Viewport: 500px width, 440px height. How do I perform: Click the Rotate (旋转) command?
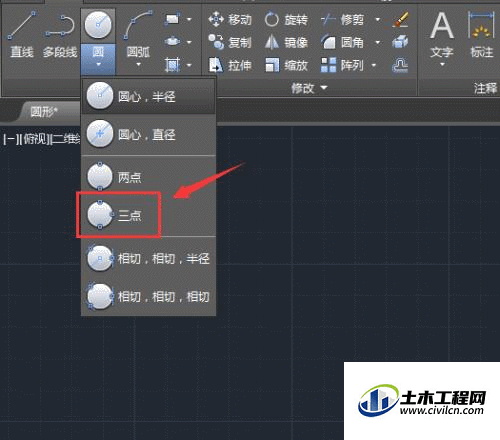(286, 20)
